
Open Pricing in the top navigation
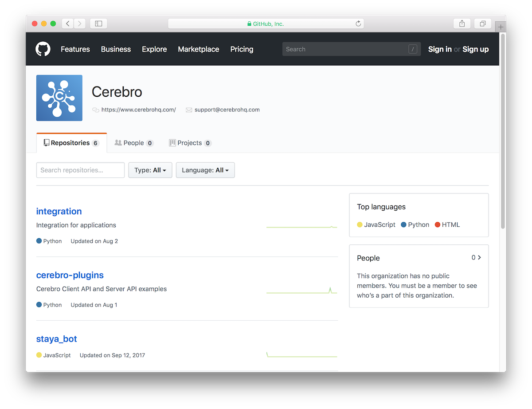242,49
